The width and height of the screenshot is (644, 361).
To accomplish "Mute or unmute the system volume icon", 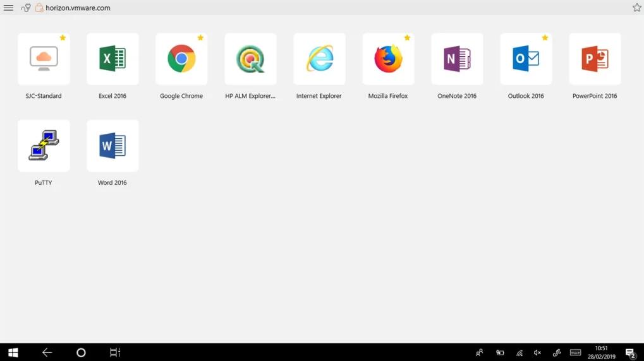I will coord(537,353).
